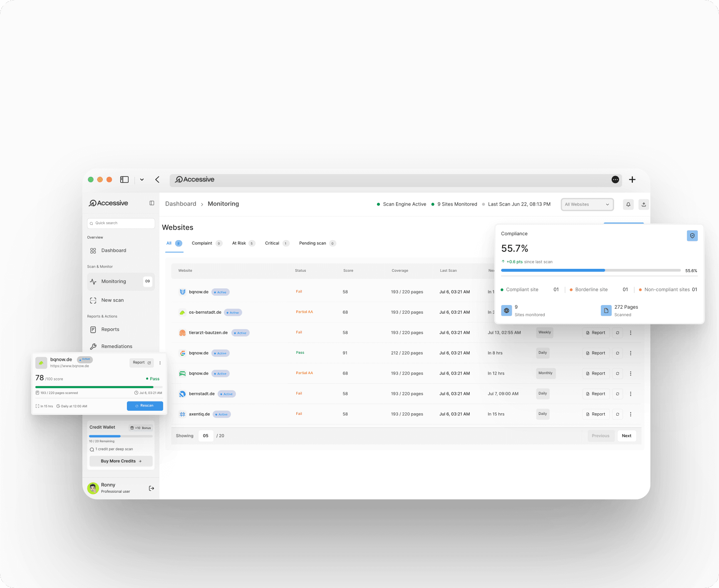Log out using the icon beside Ronny
The width and height of the screenshot is (719, 588).
151,488
